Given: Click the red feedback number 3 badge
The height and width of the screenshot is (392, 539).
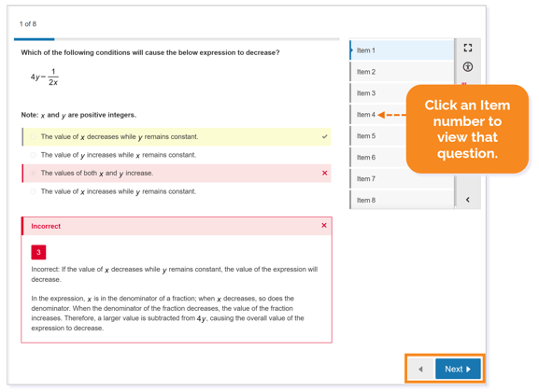Looking at the screenshot, I should click(x=38, y=252).
